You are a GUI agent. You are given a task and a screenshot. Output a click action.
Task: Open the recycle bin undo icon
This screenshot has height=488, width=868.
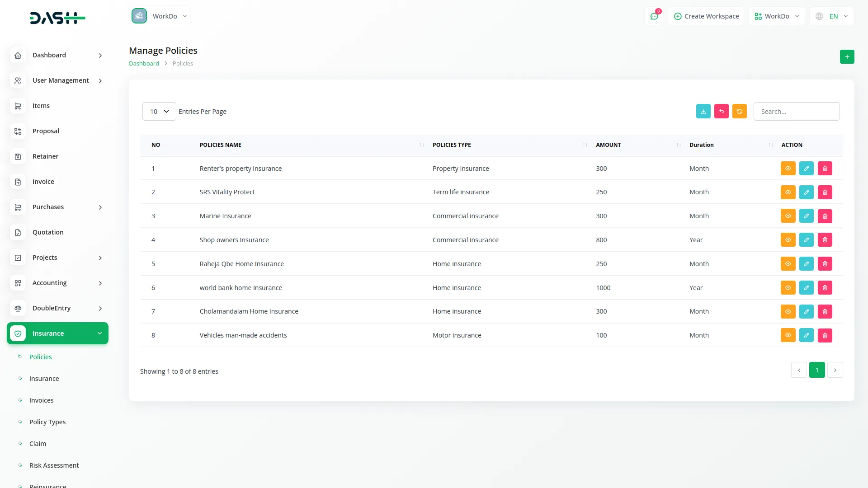click(x=721, y=111)
